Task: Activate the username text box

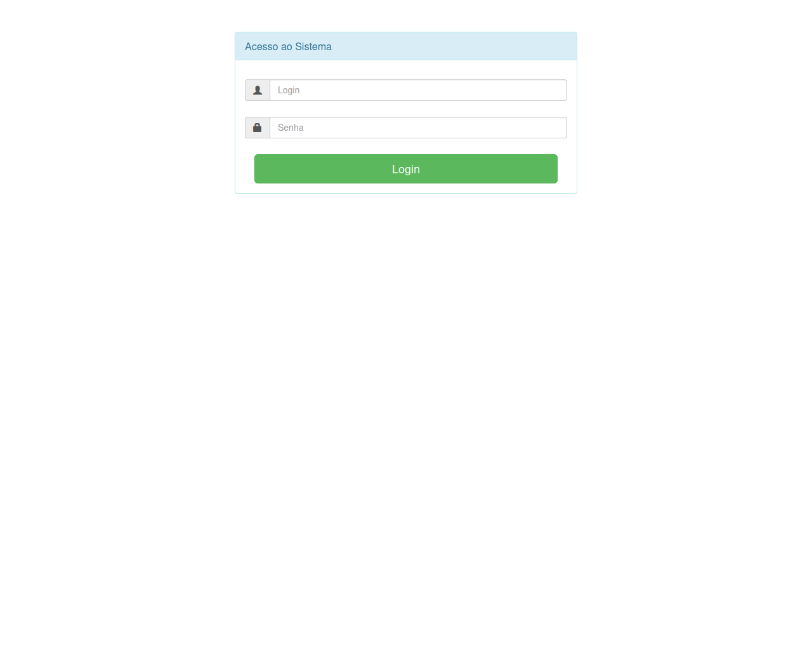Action: 418,90
